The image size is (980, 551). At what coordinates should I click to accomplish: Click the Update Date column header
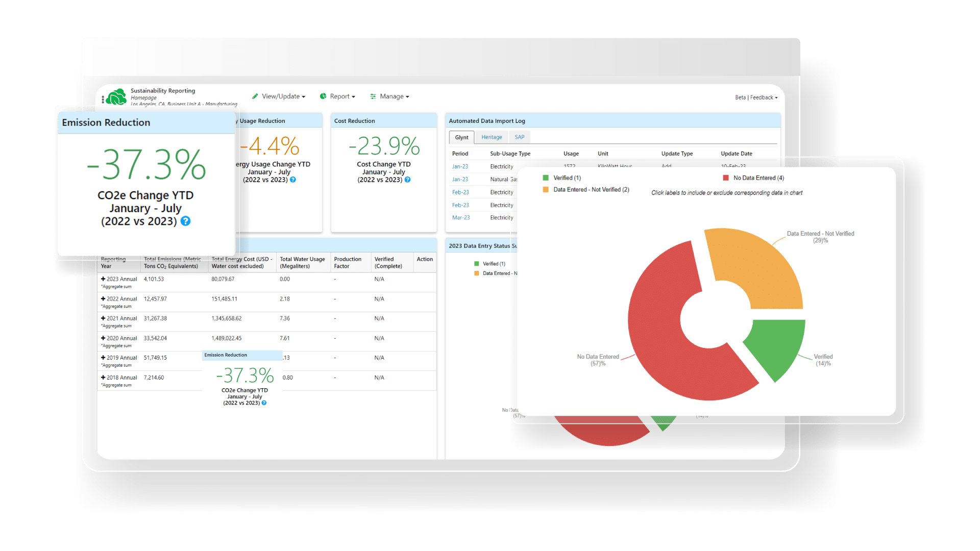click(x=736, y=154)
